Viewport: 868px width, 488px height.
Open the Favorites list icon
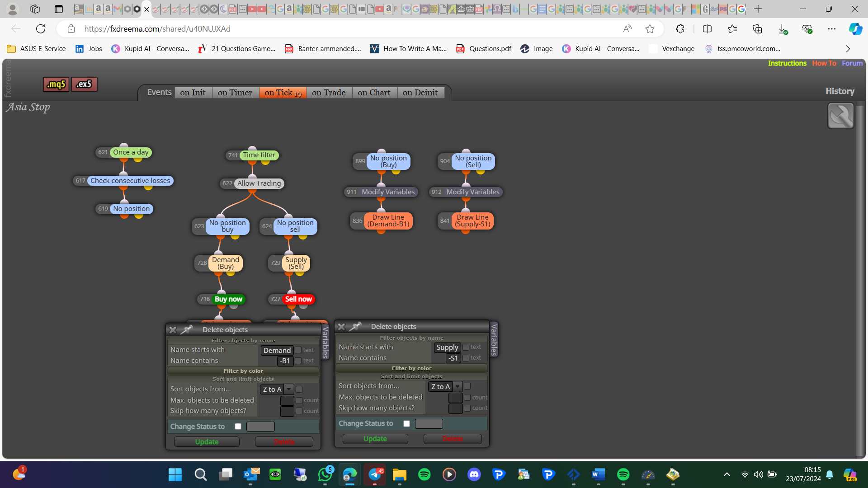[732, 29]
